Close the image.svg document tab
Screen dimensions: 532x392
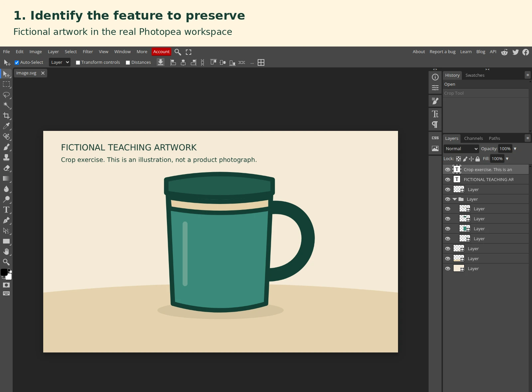[x=43, y=73]
